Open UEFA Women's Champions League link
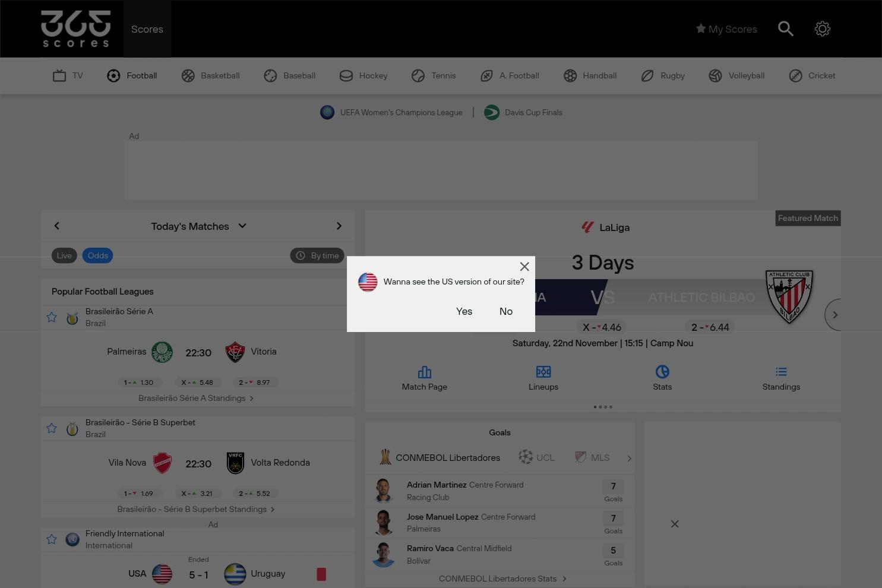 (391, 112)
